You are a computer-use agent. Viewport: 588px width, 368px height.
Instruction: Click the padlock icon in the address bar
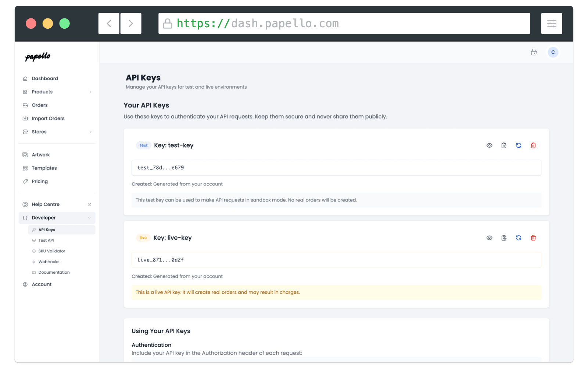(168, 23)
